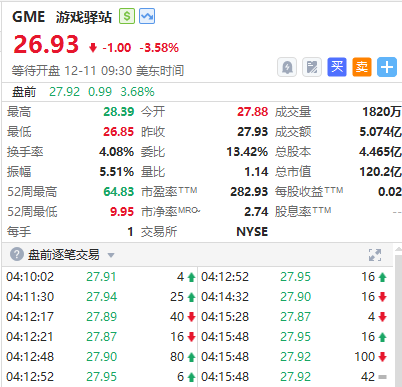Click the orange 卖 sell button
402x387 pixels.
pos(362,67)
